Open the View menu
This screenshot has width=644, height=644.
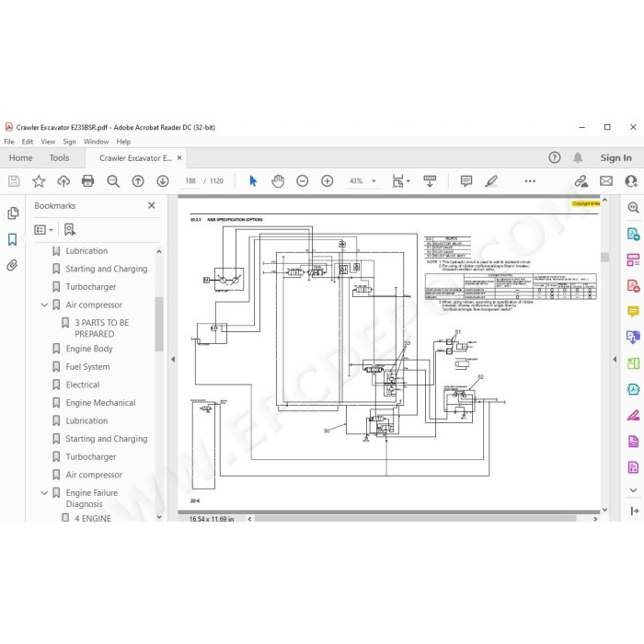pos(48,142)
